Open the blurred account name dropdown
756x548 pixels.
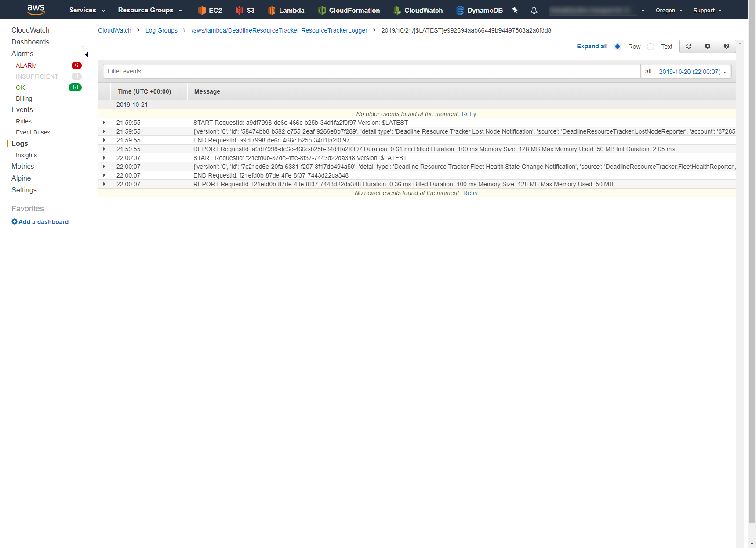pyautogui.click(x=597, y=10)
